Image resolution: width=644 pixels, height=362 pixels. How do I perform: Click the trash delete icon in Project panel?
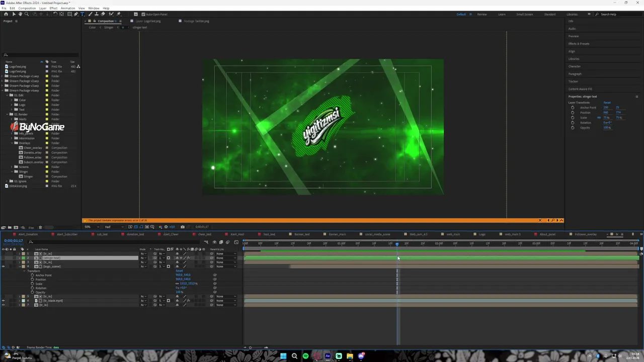pyautogui.click(x=40, y=227)
